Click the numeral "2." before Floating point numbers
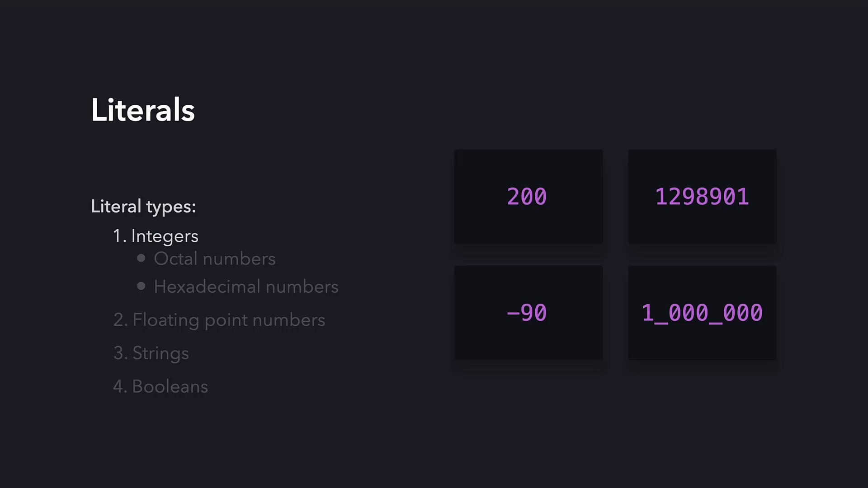This screenshot has height=488, width=868. tap(120, 320)
